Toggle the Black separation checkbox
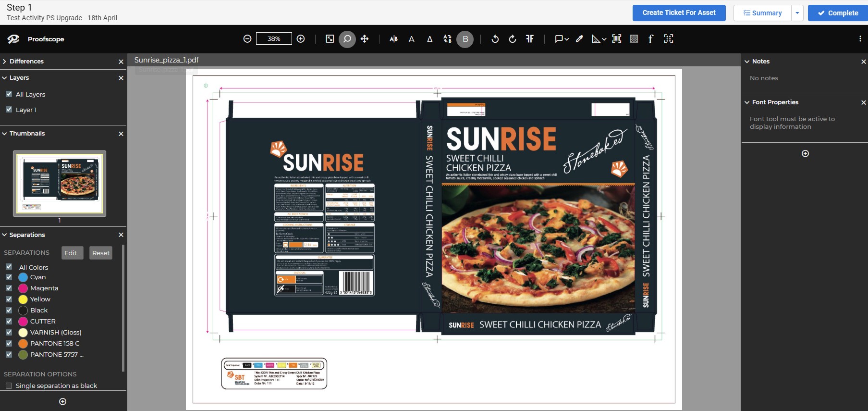868x411 pixels. [9, 310]
